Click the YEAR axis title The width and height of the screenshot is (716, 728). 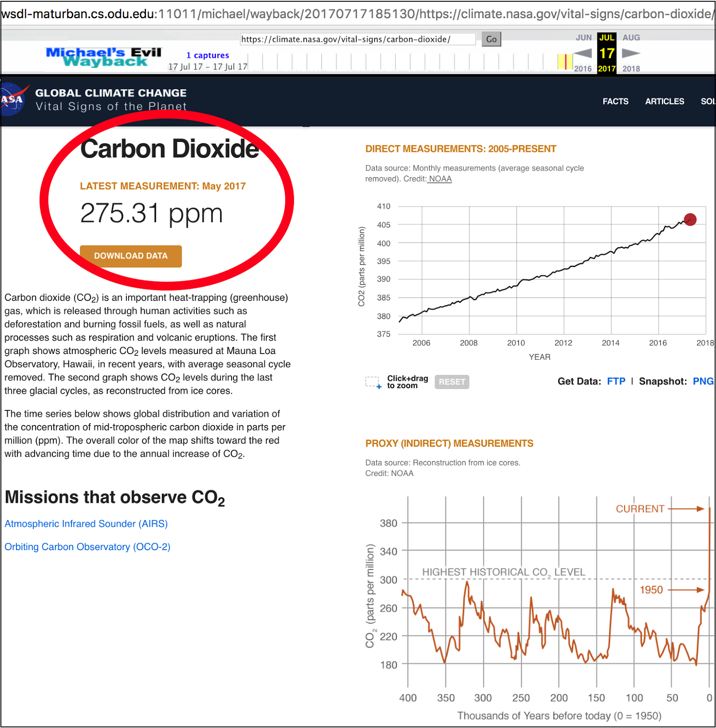(540, 357)
